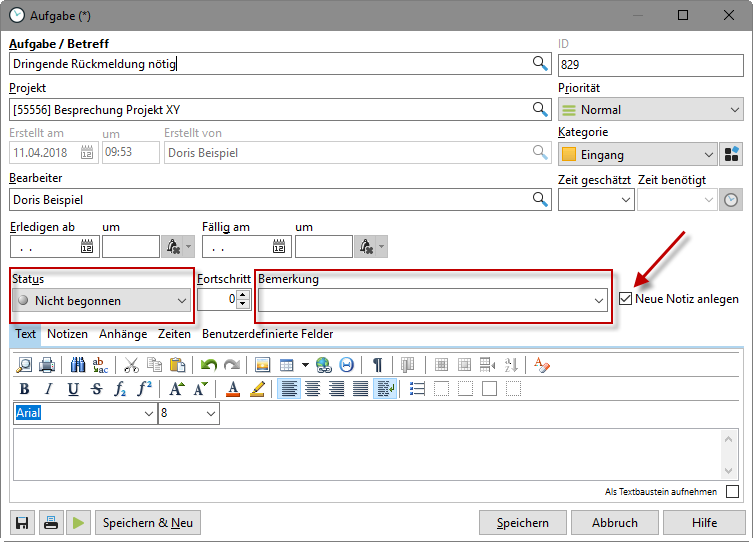The width and height of the screenshot is (753, 542).
Task: Click the save disk icon at bottom left
Action: tap(22, 523)
